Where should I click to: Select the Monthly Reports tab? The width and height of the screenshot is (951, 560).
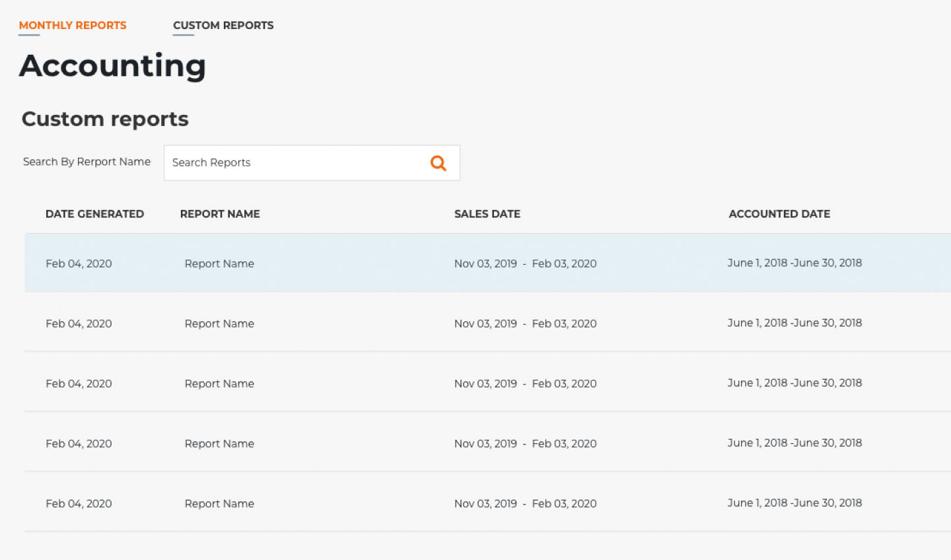[72, 25]
